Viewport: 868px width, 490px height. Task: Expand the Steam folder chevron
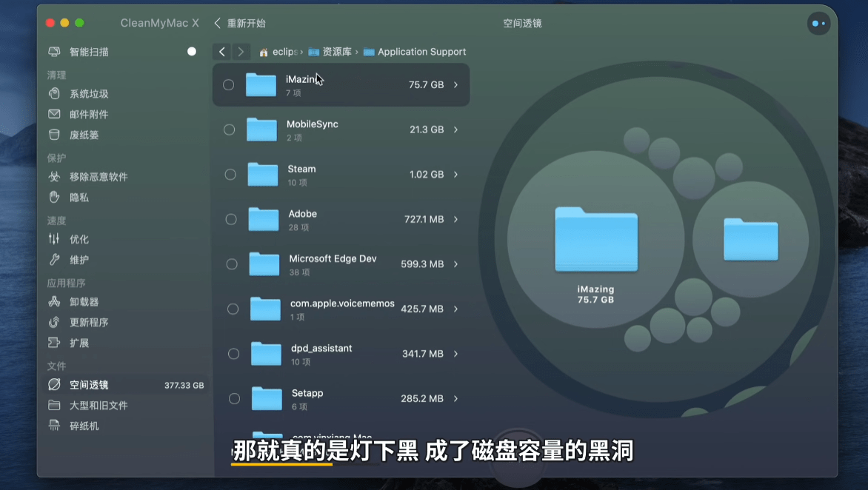pyautogui.click(x=456, y=174)
